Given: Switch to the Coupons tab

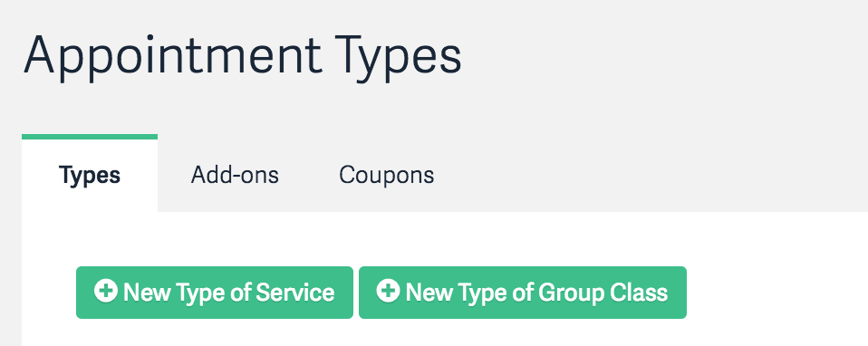Looking at the screenshot, I should pyautogui.click(x=386, y=175).
